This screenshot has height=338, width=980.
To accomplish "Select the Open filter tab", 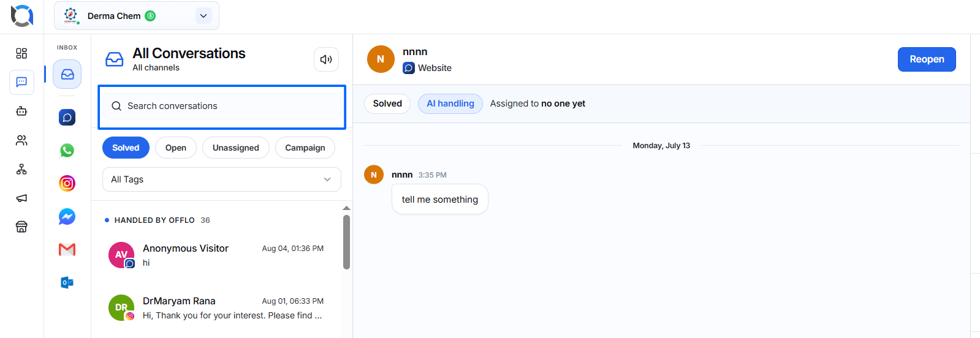I will coord(176,148).
